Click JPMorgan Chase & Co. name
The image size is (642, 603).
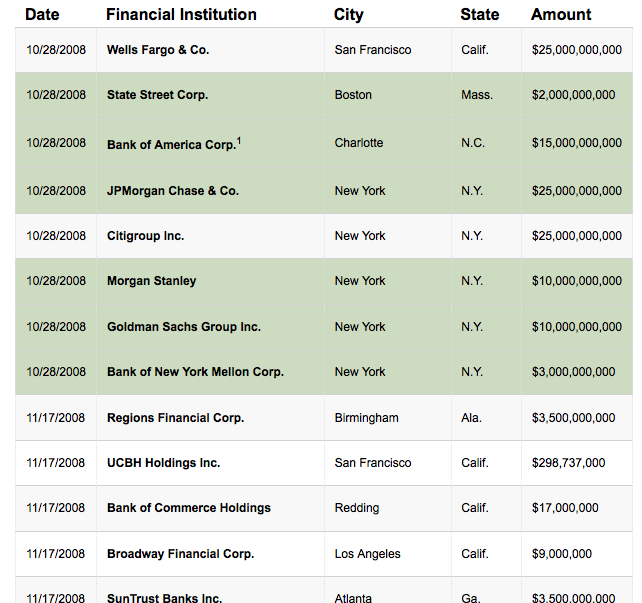(x=172, y=191)
